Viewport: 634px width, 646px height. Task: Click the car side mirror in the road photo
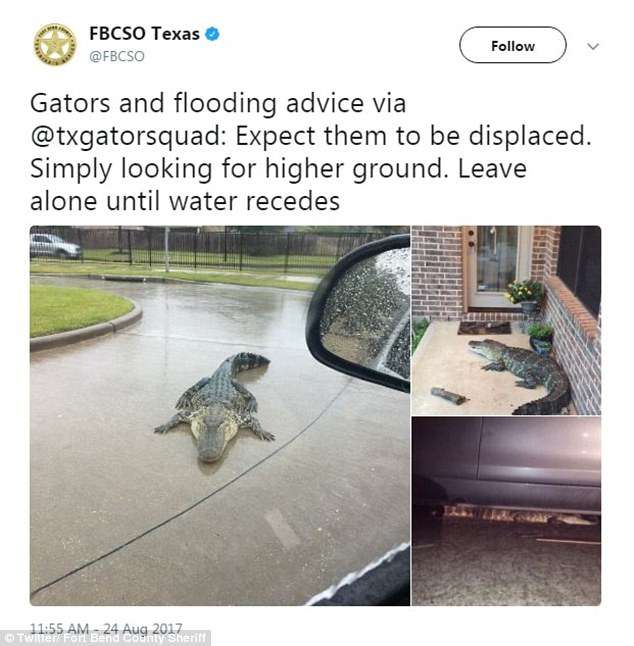(359, 311)
